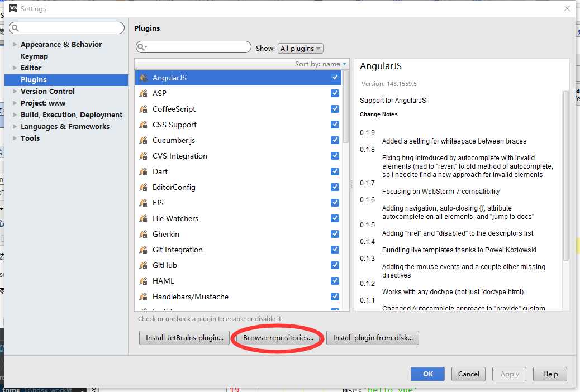580x392 pixels.
Task: Click the settings search magnifier icon
Action: [x=15, y=28]
